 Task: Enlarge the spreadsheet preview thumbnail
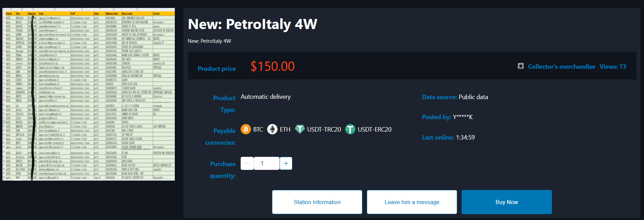(89, 94)
